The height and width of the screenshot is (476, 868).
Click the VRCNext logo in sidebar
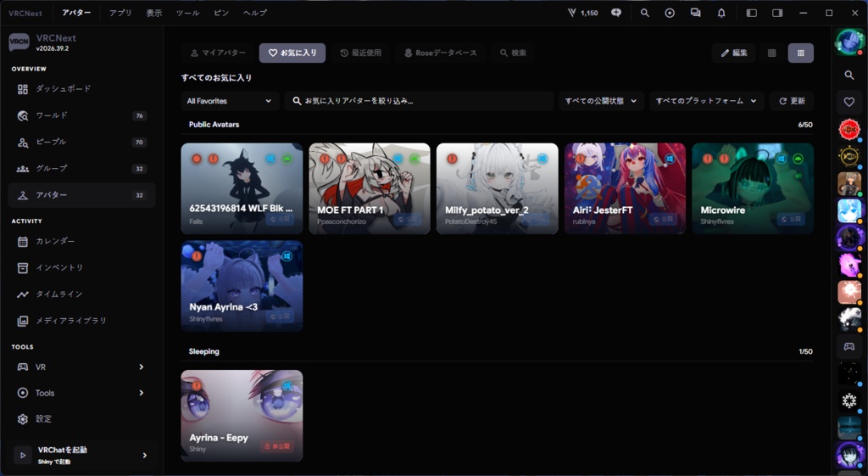coord(19,42)
